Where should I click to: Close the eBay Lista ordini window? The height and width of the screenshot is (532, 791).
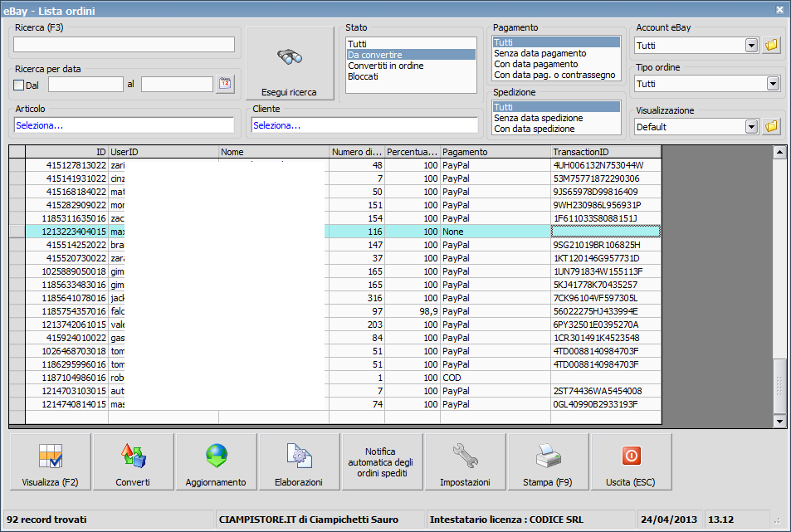(780, 9)
